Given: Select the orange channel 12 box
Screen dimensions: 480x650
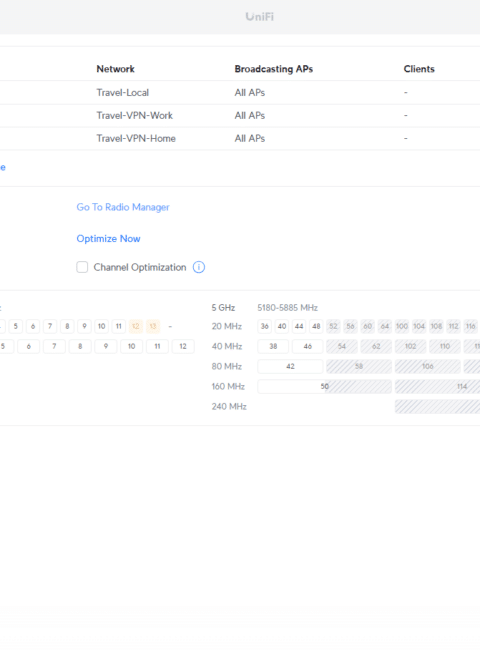Looking at the screenshot, I should (136, 326).
